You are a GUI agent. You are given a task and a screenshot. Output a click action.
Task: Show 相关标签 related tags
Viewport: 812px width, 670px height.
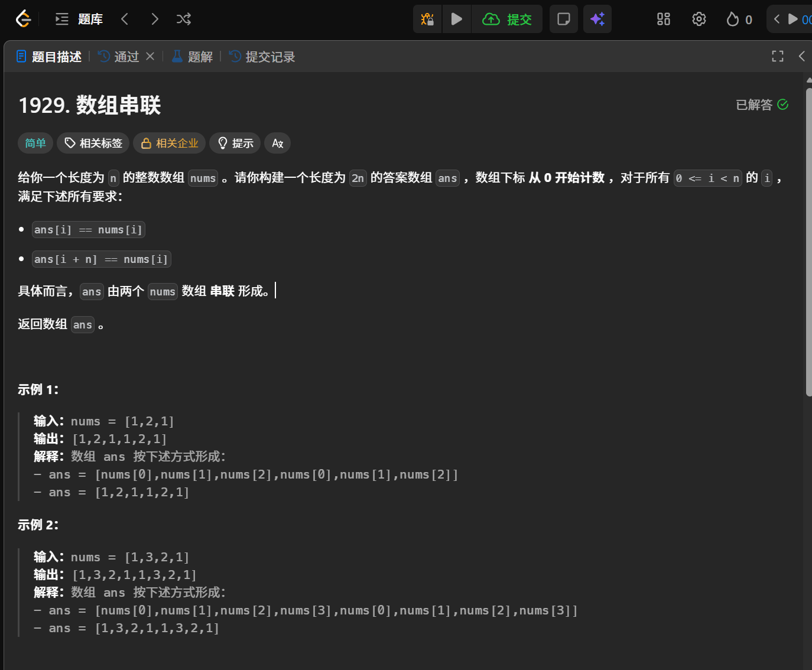(x=93, y=143)
